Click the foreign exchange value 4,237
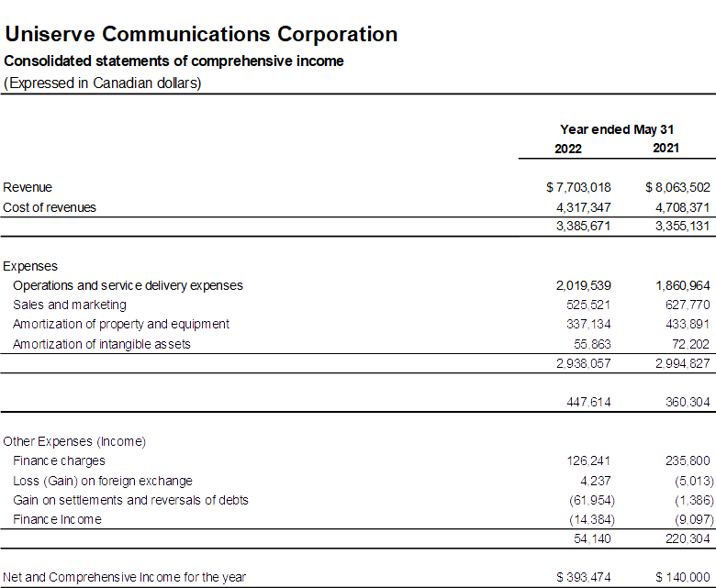 tap(596, 481)
